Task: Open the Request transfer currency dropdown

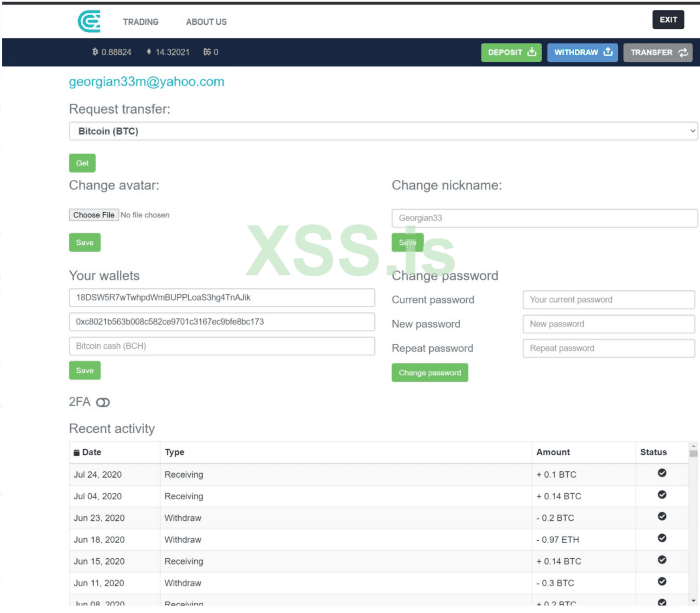Action: (x=383, y=131)
